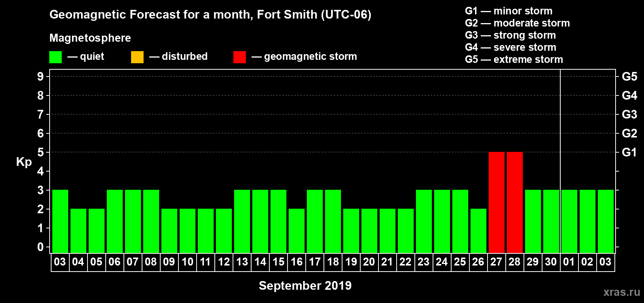Click the date label 30

pyautogui.click(x=551, y=262)
